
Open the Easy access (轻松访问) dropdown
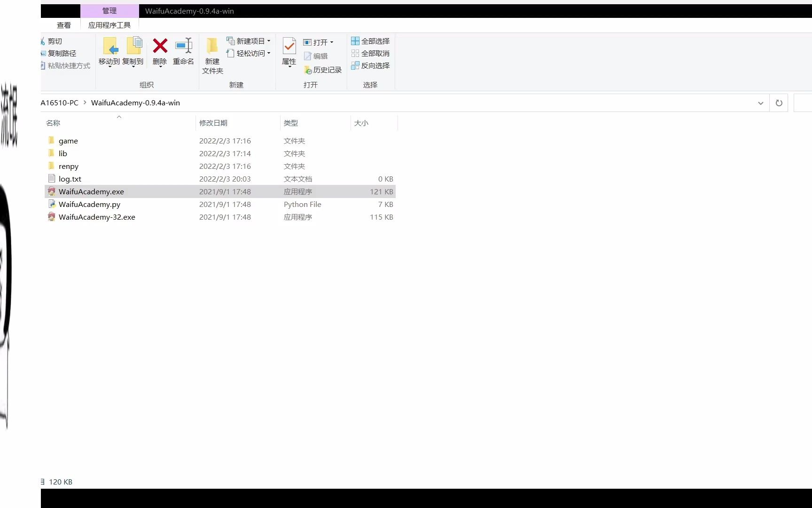click(249, 54)
